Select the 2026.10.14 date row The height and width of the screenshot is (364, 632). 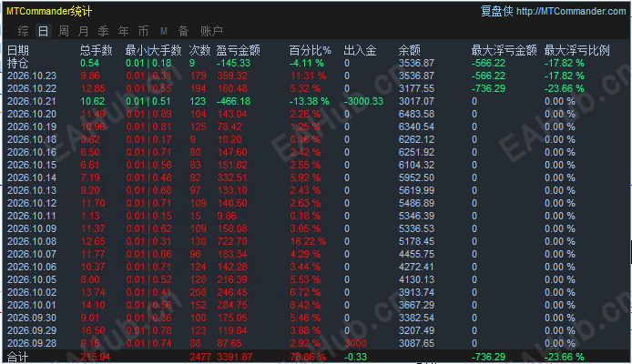(32, 178)
